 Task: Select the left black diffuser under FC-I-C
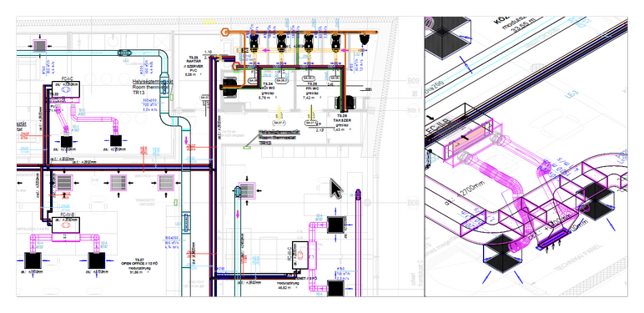67,142
